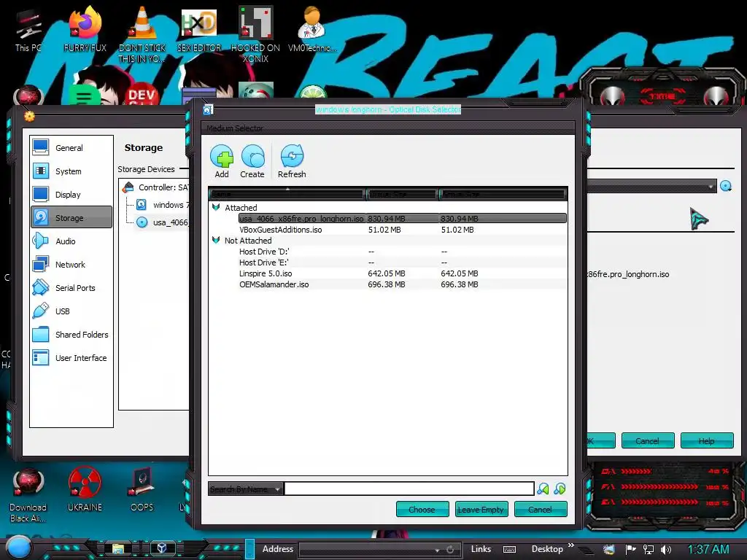Select Linspire 5.0.iso entry
Image resolution: width=747 pixels, height=560 pixels.
(x=388, y=273)
